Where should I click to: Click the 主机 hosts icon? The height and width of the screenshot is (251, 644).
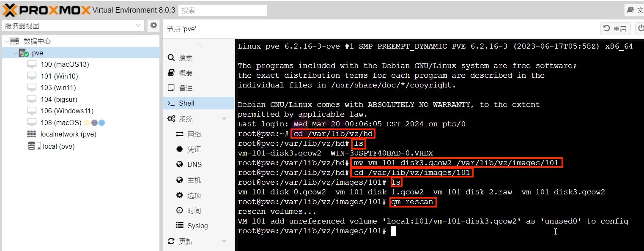click(x=179, y=180)
